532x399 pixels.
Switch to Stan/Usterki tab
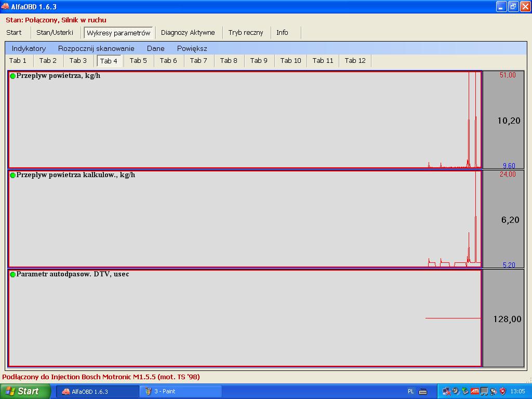point(55,33)
